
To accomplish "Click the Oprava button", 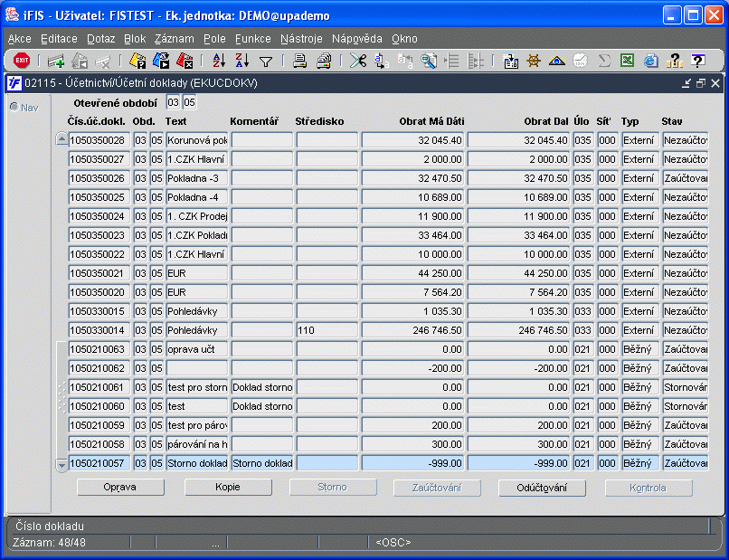I will 120,488.
